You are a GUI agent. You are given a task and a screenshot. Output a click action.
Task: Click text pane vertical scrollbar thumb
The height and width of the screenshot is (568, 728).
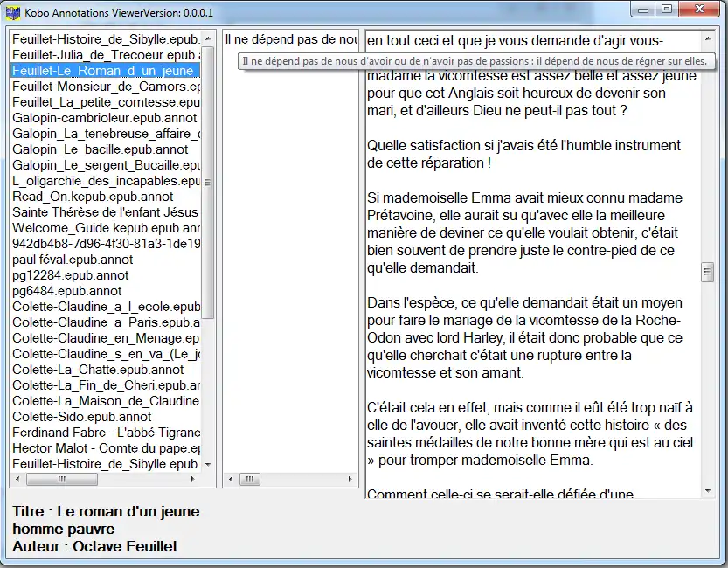(708, 273)
